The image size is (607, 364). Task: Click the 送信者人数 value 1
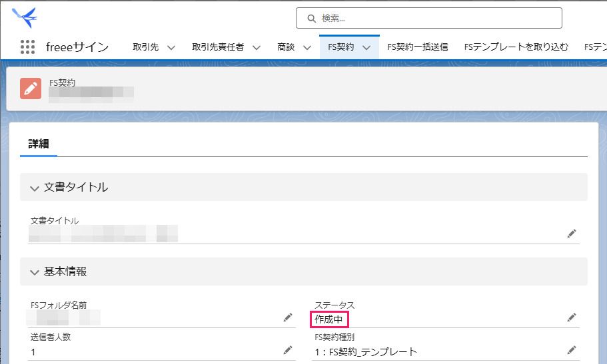33,352
